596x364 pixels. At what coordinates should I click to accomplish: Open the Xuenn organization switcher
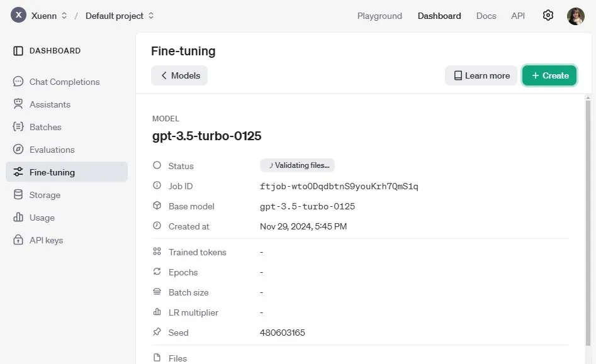49,16
